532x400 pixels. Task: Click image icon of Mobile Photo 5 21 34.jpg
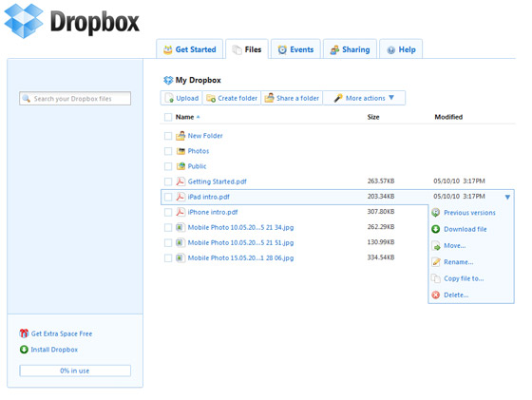(x=180, y=227)
